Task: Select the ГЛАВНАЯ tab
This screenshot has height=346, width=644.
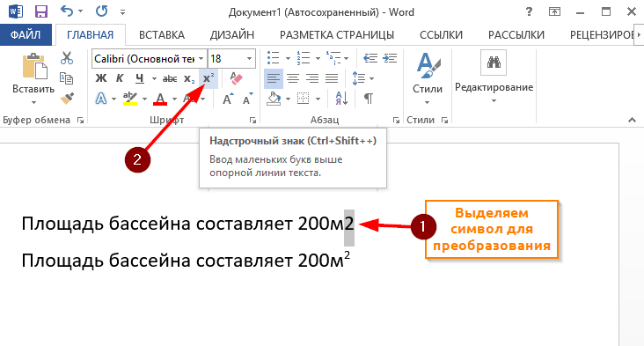Action: click(x=91, y=35)
